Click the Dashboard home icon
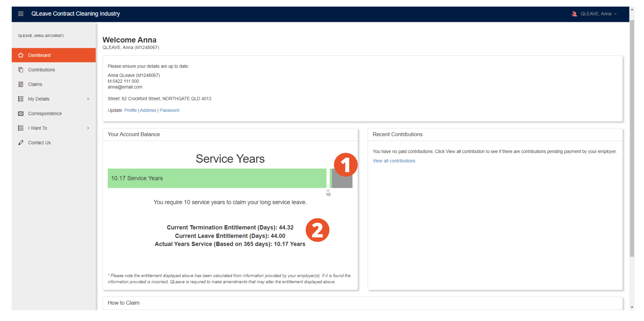The width and height of the screenshot is (644, 321). click(21, 55)
